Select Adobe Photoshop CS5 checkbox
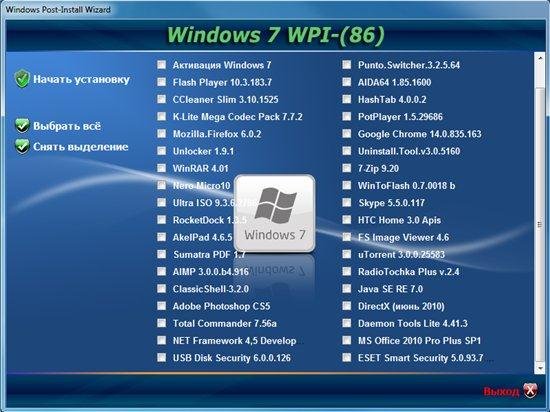The height and width of the screenshot is (412, 550). (x=161, y=306)
